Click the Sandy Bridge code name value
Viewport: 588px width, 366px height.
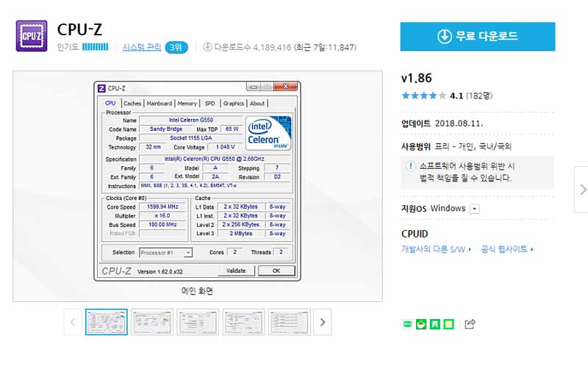[x=166, y=129]
